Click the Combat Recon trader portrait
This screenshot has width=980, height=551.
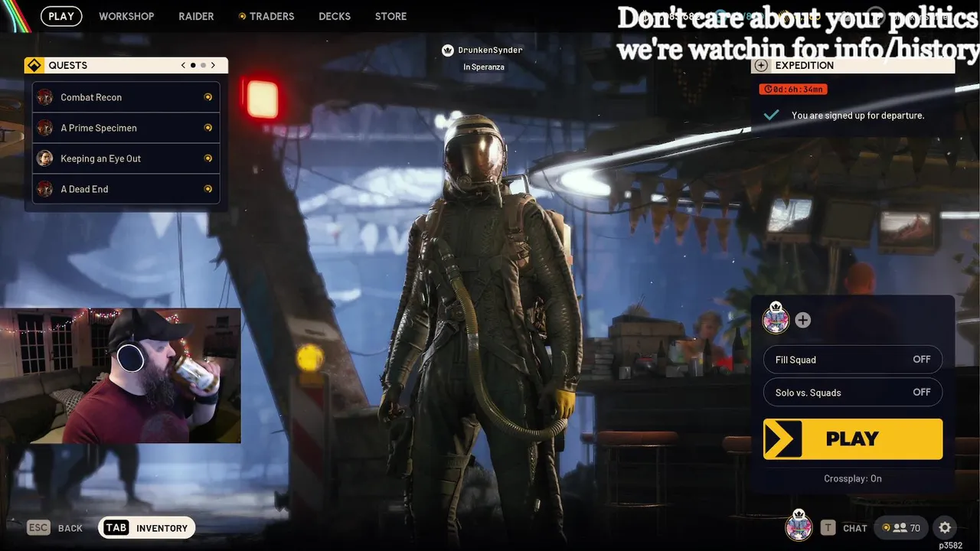(45, 97)
